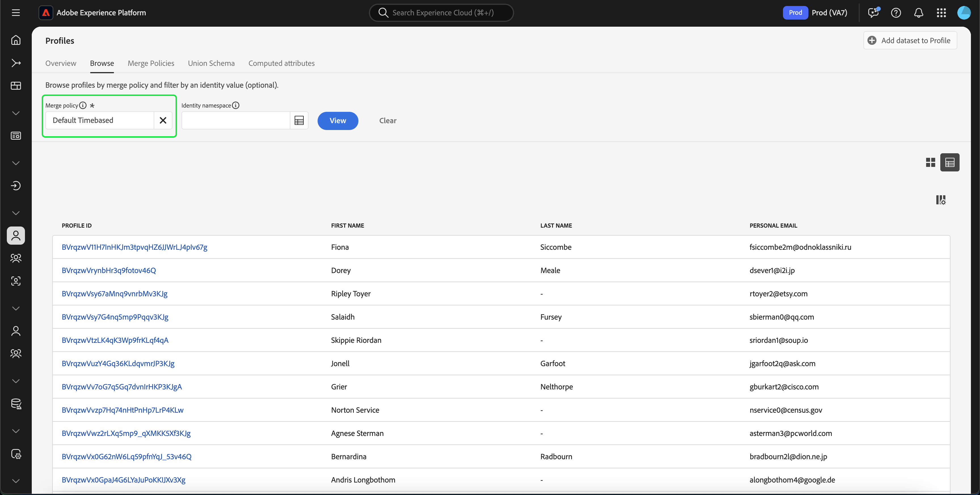This screenshot has width=980, height=495.
Task: Open the Union Schema tab
Action: (x=211, y=63)
